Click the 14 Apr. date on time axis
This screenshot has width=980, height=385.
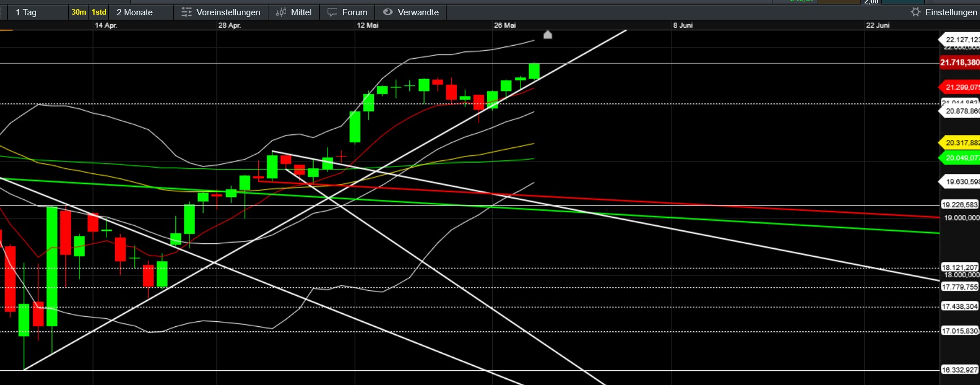(x=106, y=25)
